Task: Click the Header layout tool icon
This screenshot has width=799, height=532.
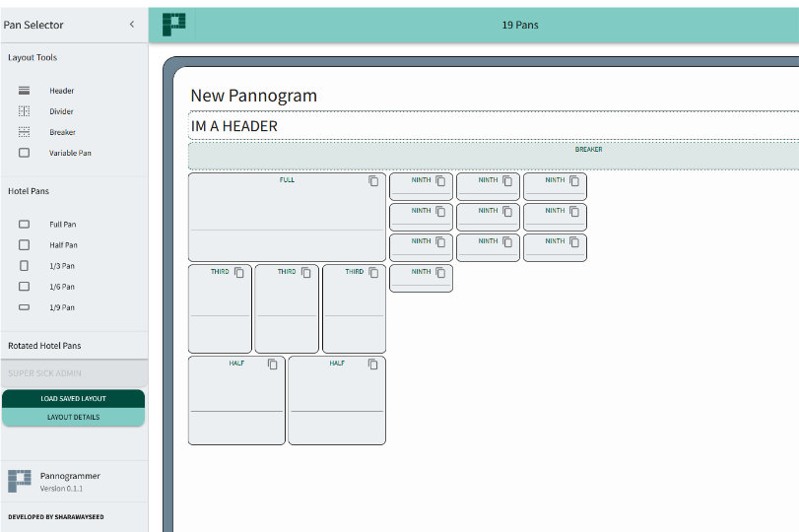Action: point(25,91)
